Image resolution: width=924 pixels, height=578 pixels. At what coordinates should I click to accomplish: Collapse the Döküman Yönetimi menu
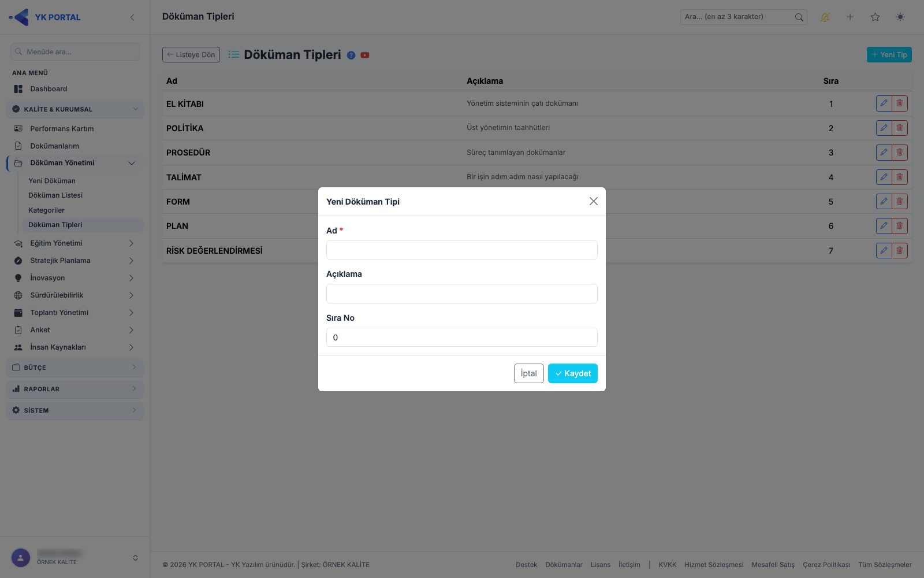pos(75,163)
